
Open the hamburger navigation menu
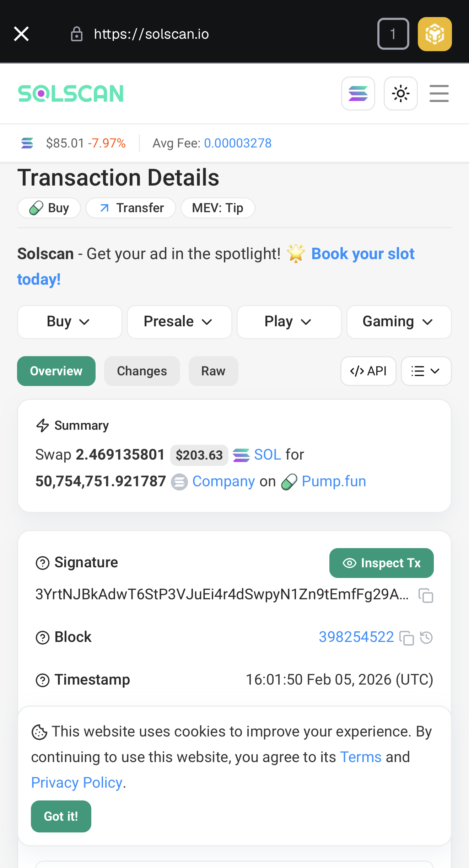[x=439, y=93]
